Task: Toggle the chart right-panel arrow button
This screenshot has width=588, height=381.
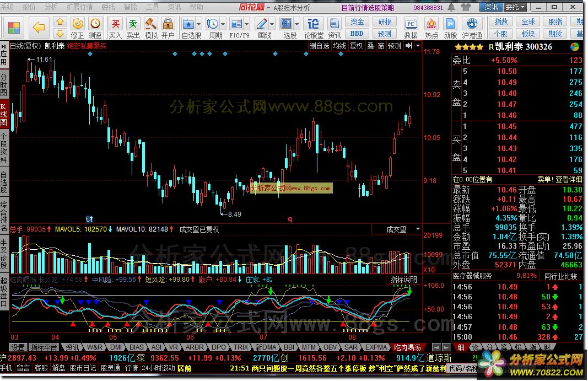Action: click(409, 46)
